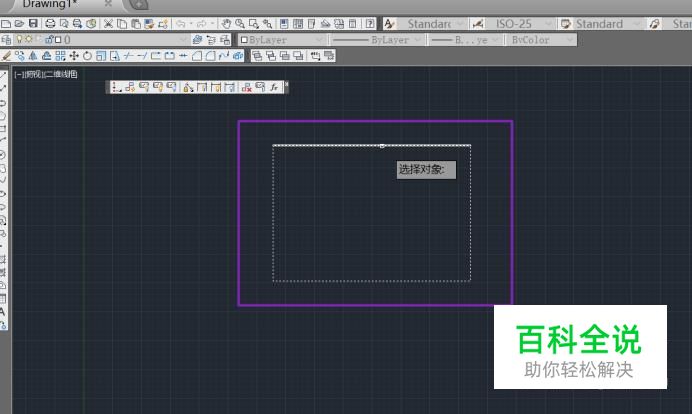
Task: Select Zoom Previous tool
Action: (267, 24)
